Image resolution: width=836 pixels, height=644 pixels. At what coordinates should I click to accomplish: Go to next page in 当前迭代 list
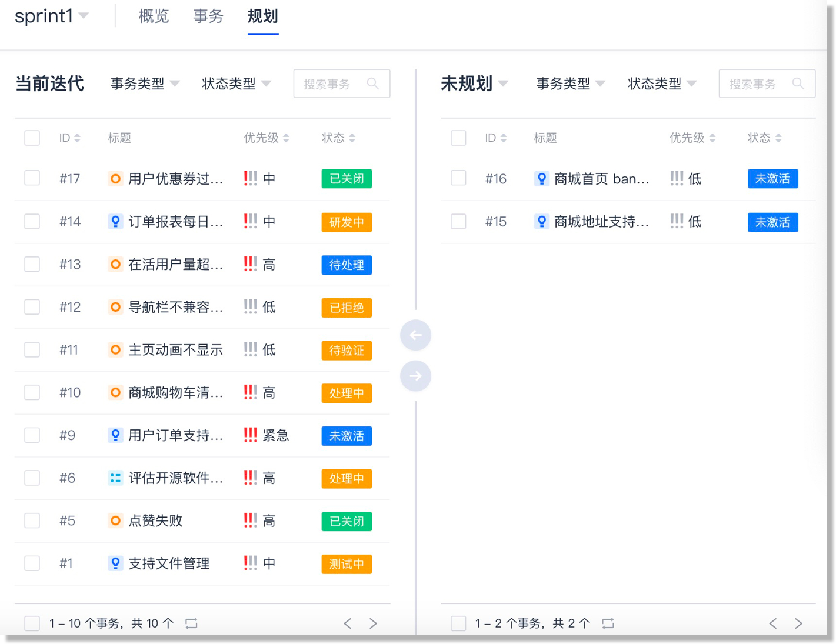[373, 623]
